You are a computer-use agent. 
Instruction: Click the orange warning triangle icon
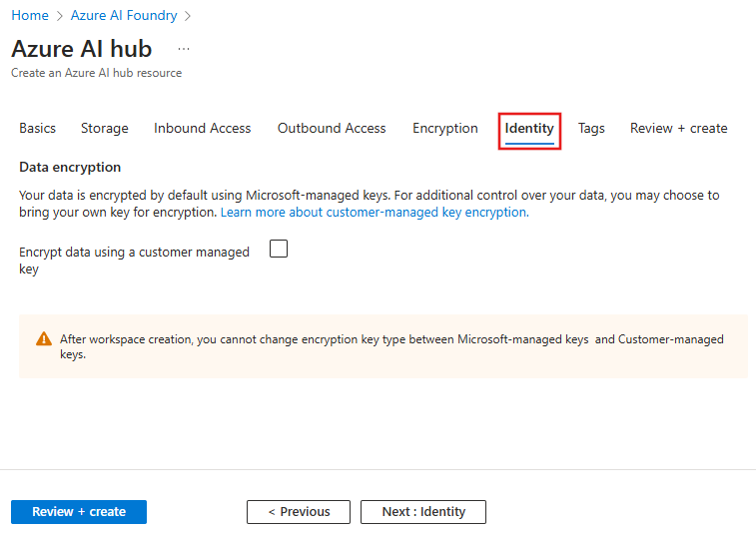coord(44,338)
